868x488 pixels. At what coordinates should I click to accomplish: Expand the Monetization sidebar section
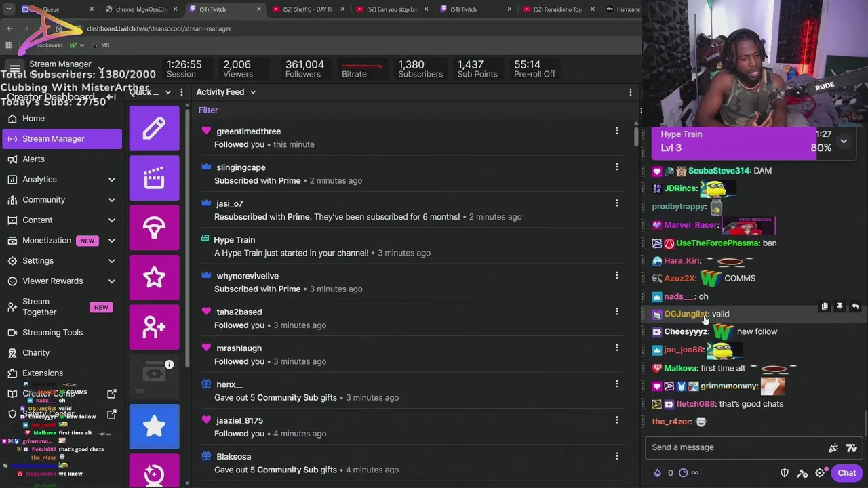[x=111, y=240]
